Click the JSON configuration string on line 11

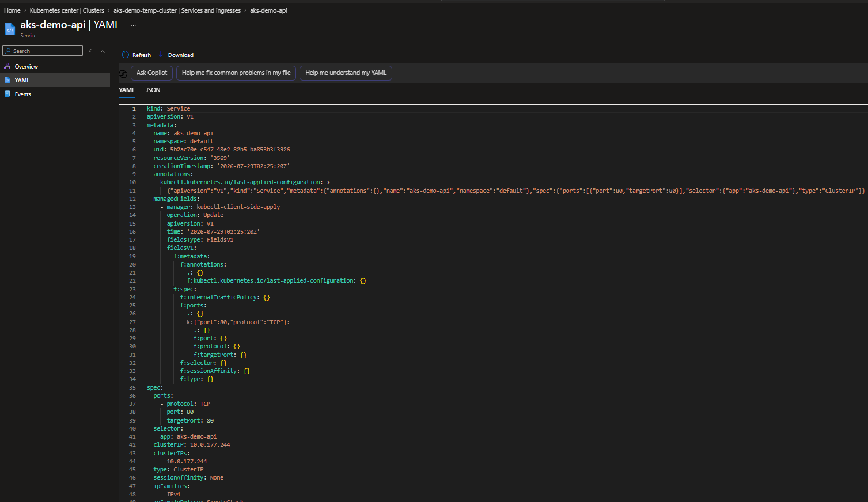[516, 191]
